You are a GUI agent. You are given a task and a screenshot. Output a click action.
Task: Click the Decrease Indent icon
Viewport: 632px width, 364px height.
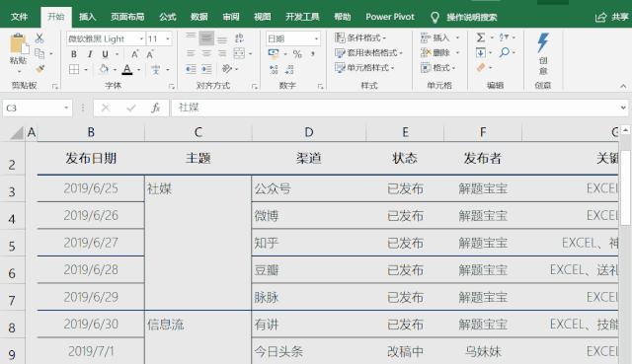click(191, 69)
